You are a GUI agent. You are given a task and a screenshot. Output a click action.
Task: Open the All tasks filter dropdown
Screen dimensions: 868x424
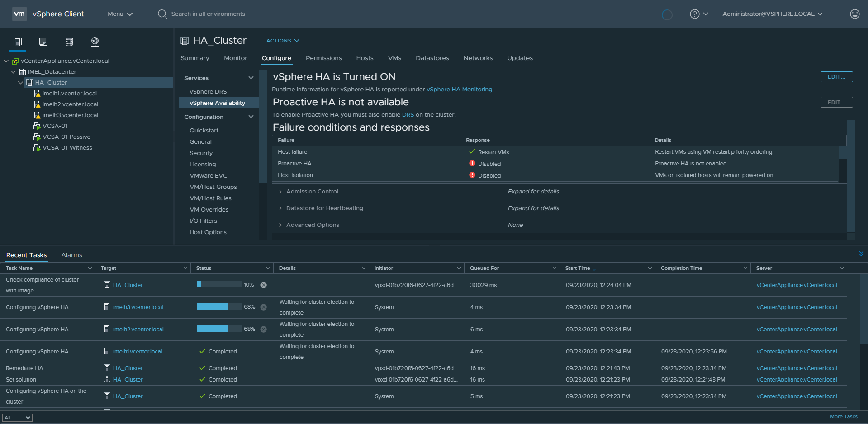(x=17, y=418)
